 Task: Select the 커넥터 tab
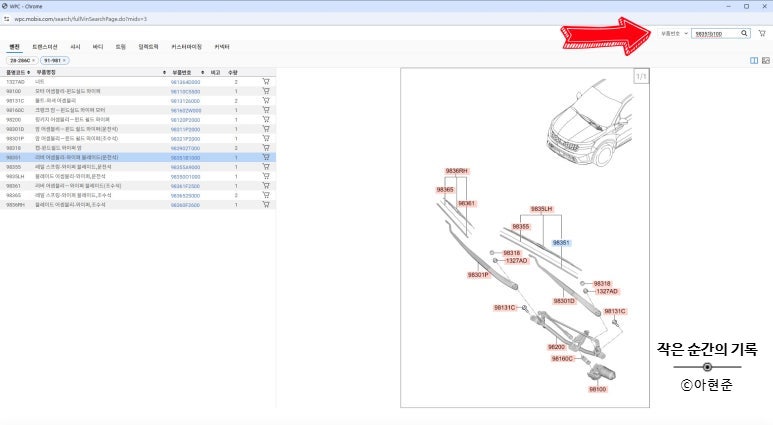click(222, 47)
